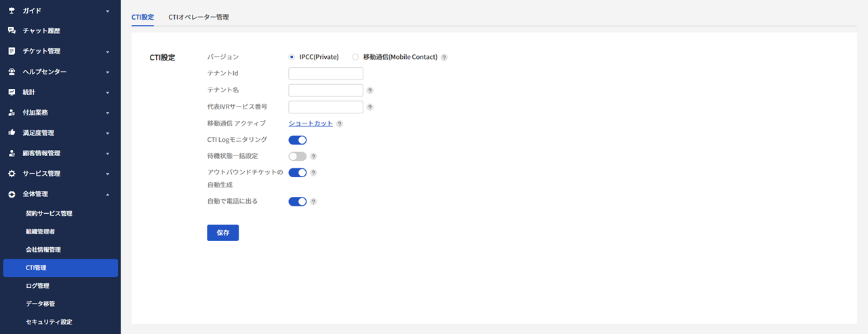Switch to the CTIオペレーター管理 tab
The image size is (868, 334).
(199, 17)
